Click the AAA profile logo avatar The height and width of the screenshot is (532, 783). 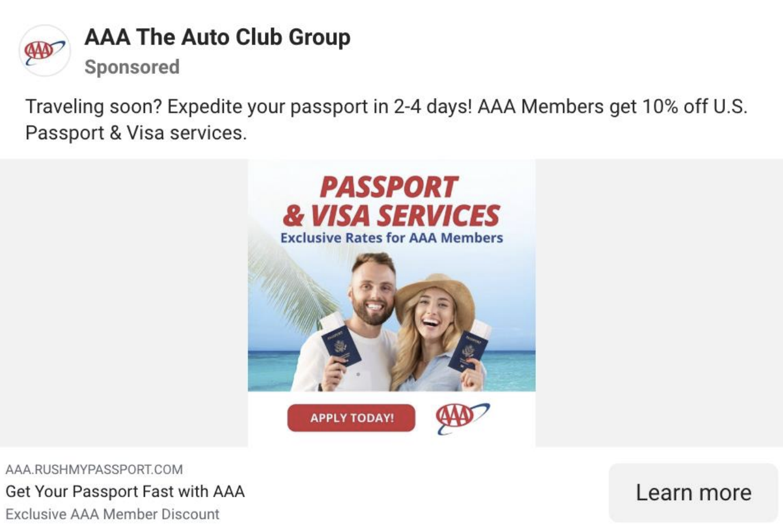[x=45, y=51]
